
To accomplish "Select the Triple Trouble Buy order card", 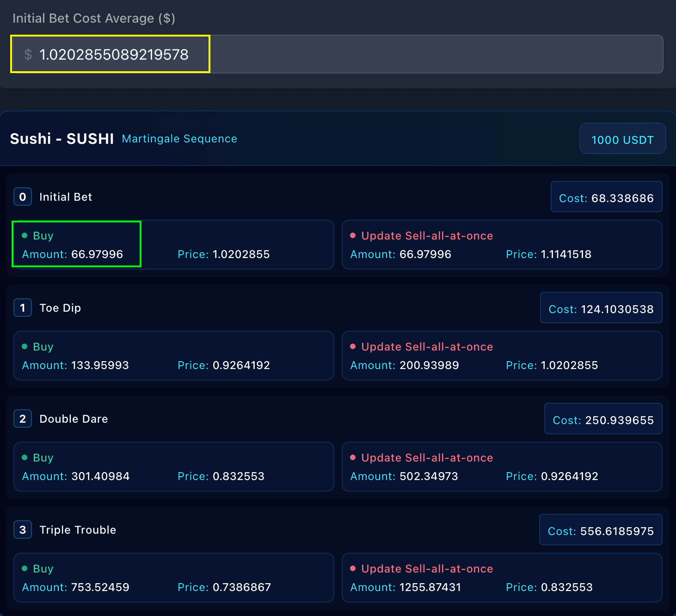I will pyautogui.click(x=173, y=578).
